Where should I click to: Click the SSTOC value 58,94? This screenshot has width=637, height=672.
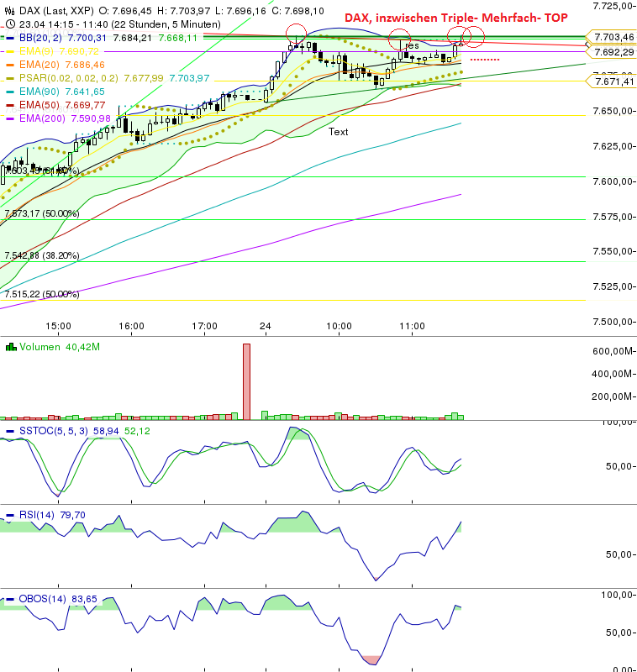pyautogui.click(x=106, y=431)
